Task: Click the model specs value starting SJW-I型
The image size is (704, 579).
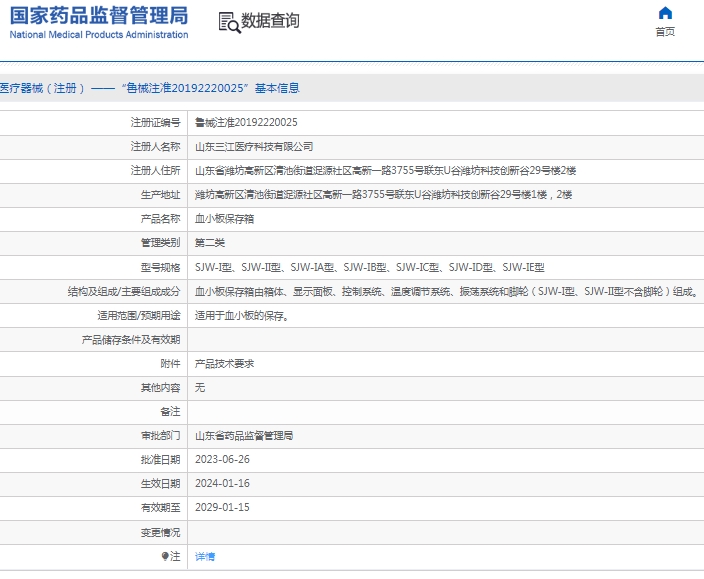Action: click(370, 268)
